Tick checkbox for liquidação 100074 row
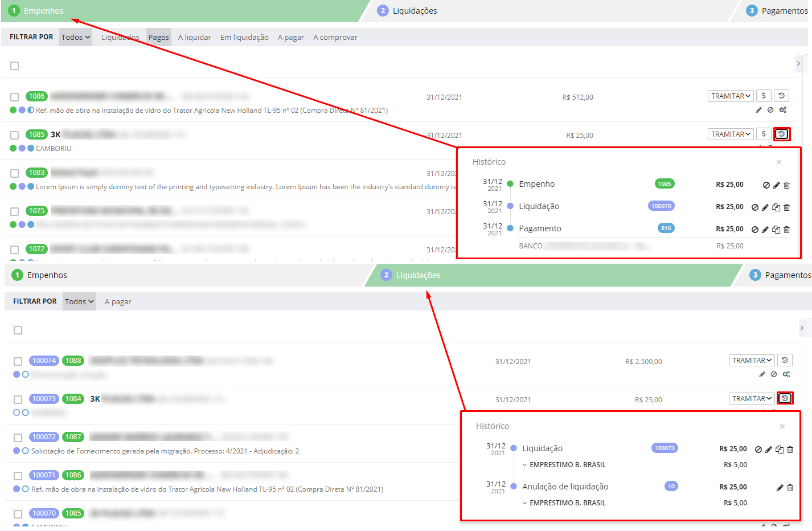The height and width of the screenshot is (531, 812). (x=18, y=362)
